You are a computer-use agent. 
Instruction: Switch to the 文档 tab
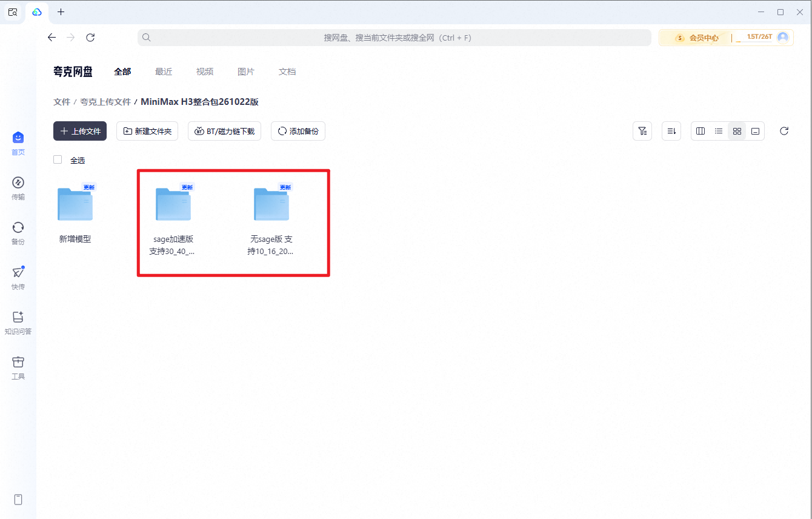(x=287, y=72)
